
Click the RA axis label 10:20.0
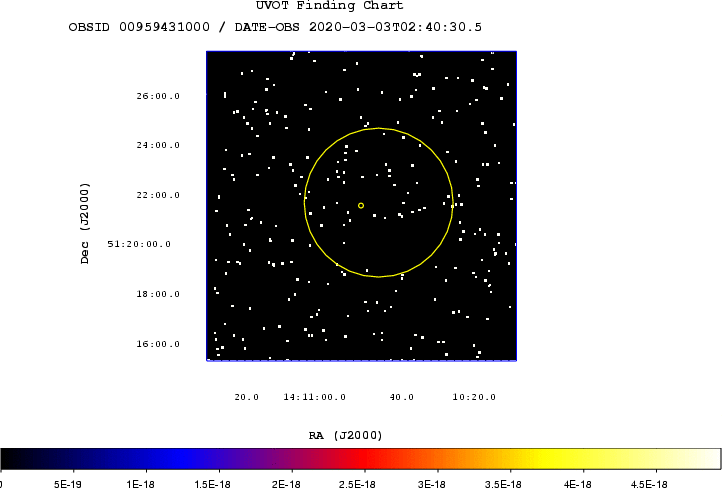point(474,397)
